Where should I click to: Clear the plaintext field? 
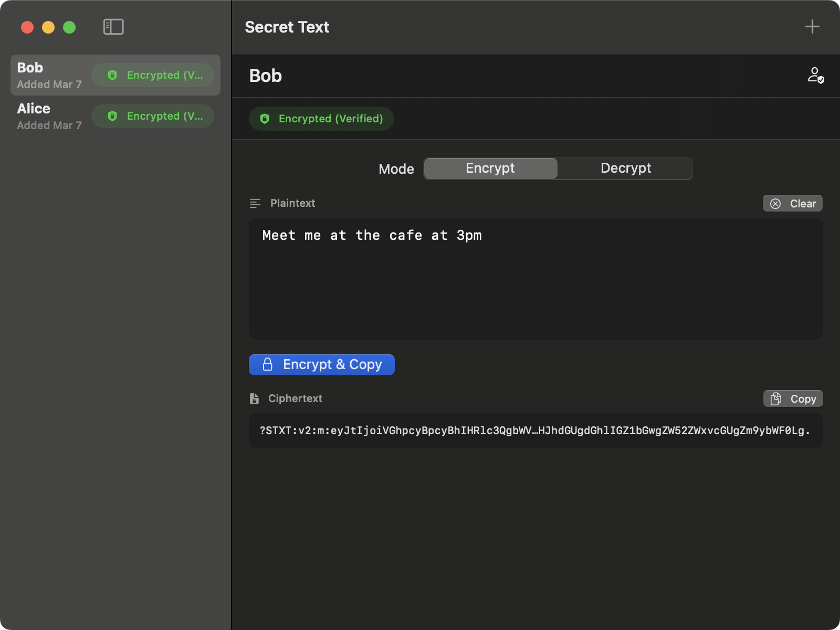(x=792, y=203)
